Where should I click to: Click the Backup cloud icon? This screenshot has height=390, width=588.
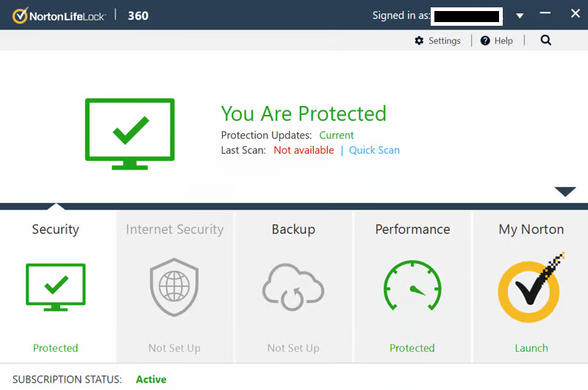(x=293, y=288)
